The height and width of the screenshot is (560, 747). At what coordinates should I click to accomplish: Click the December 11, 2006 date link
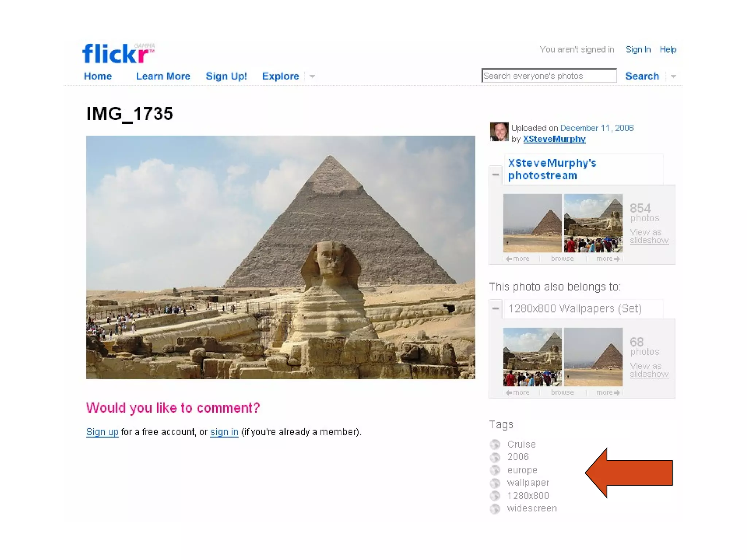tap(597, 128)
